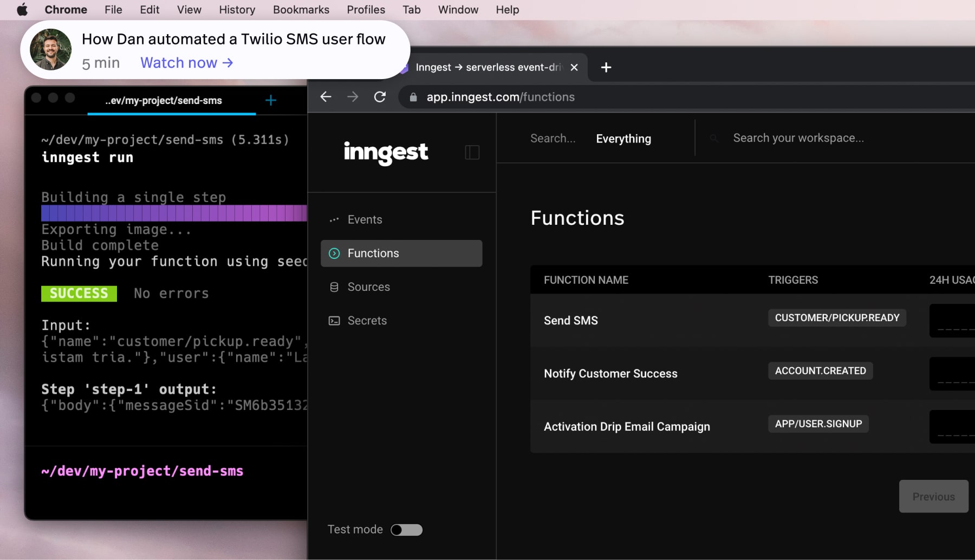975x560 pixels.
Task: Click the green SUCCESS badge in terminal
Action: [x=79, y=294]
